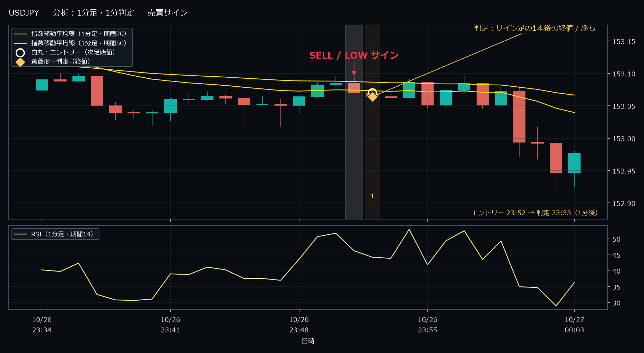Click the RSI axis value 30

(616, 303)
